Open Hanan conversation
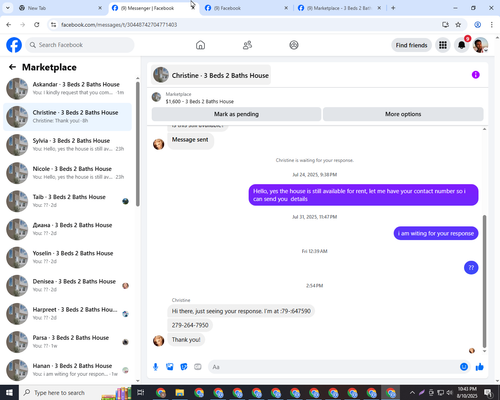This screenshot has height=400, width=500. [x=68, y=370]
